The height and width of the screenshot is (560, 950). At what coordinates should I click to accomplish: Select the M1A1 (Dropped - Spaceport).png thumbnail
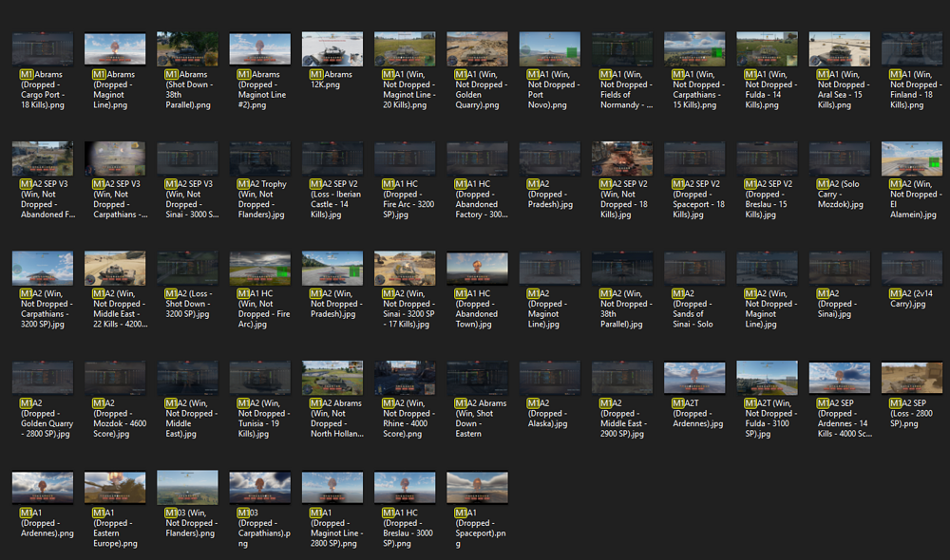pos(477,487)
